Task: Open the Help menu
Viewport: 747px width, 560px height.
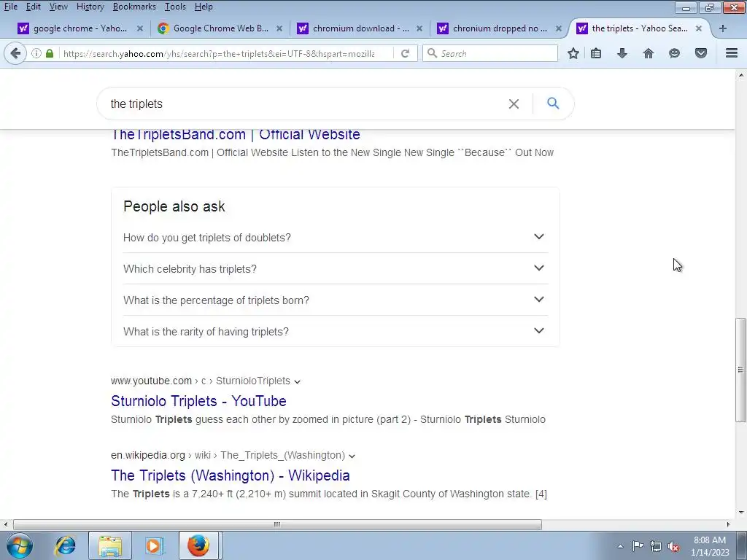Action: (x=204, y=7)
